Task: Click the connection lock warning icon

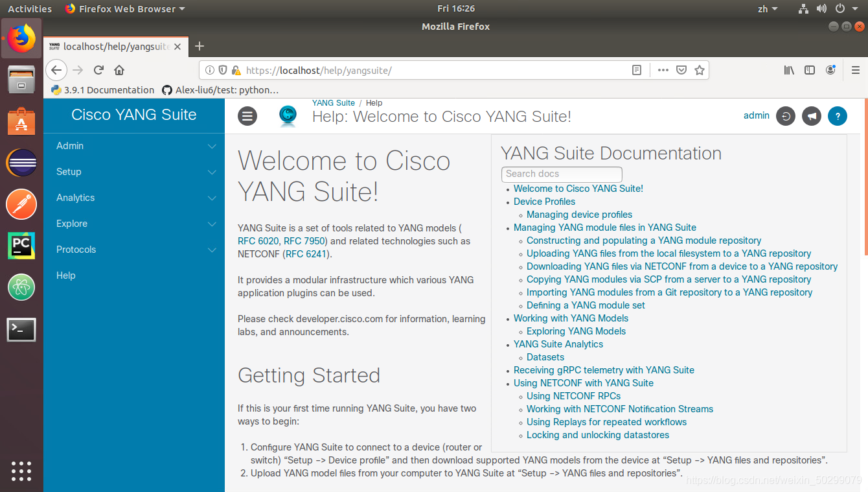Action: (x=236, y=70)
